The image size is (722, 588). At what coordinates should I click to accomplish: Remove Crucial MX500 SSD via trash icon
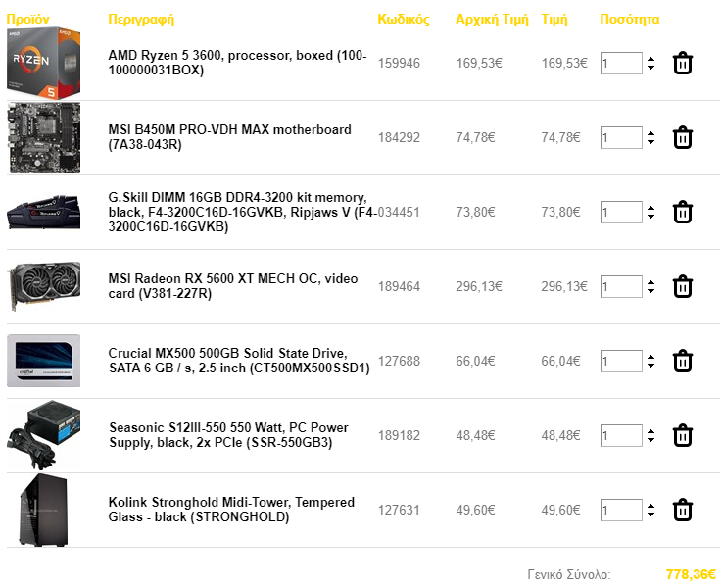pos(683,361)
